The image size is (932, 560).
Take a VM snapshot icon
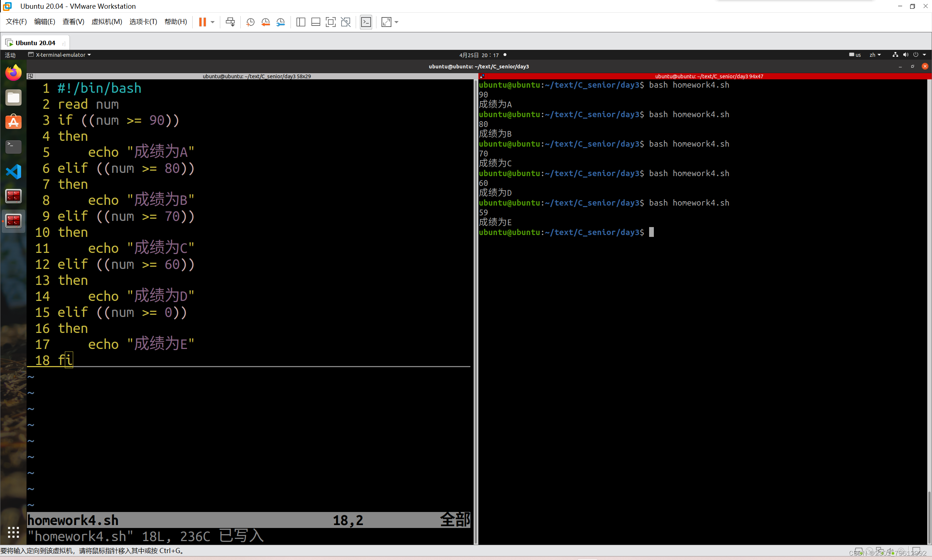[x=250, y=22]
